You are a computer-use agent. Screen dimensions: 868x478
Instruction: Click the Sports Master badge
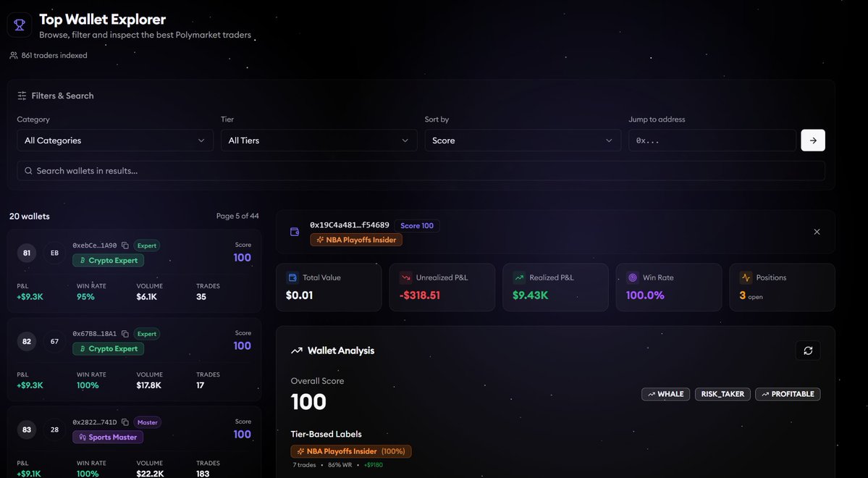(108, 437)
